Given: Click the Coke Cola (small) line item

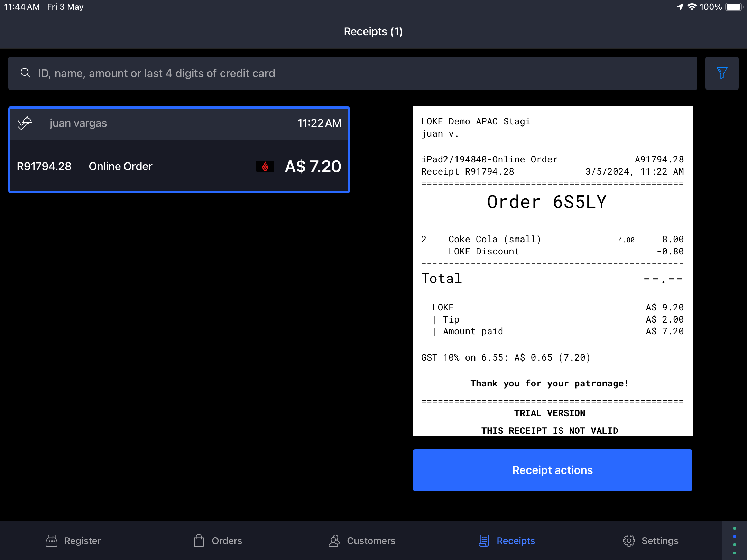Looking at the screenshot, I should pos(552,239).
